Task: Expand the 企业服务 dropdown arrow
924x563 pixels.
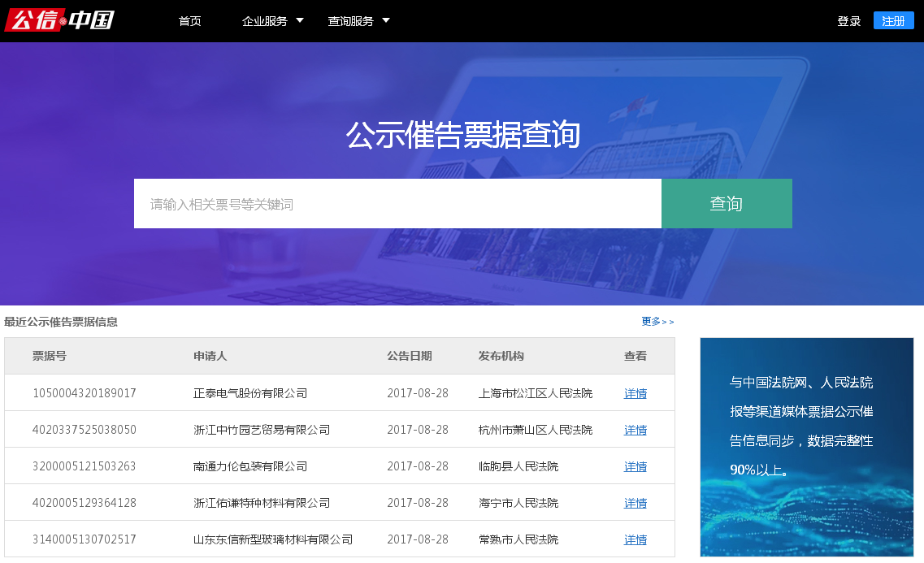Action: click(x=300, y=20)
